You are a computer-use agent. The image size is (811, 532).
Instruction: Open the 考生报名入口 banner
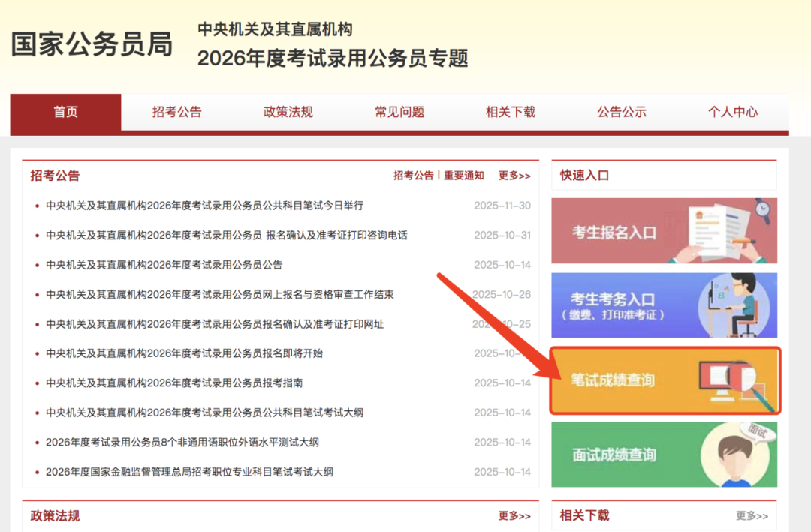(664, 231)
